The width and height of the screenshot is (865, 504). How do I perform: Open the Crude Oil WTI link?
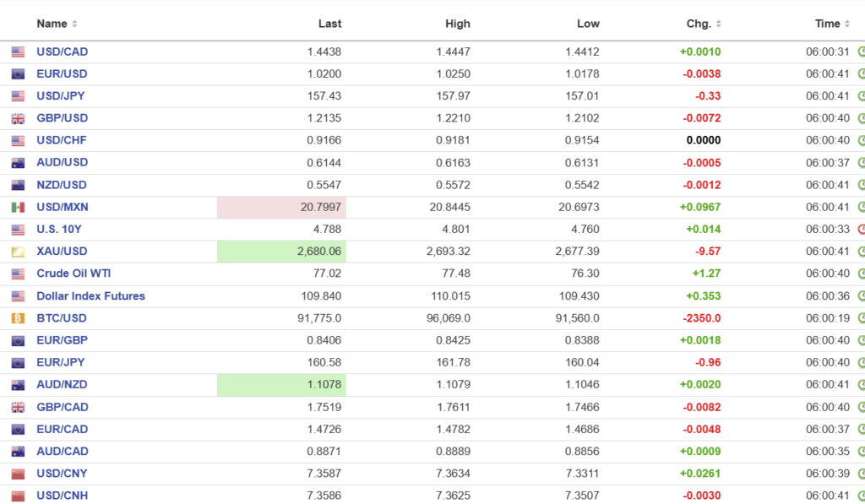tap(73, 274)
